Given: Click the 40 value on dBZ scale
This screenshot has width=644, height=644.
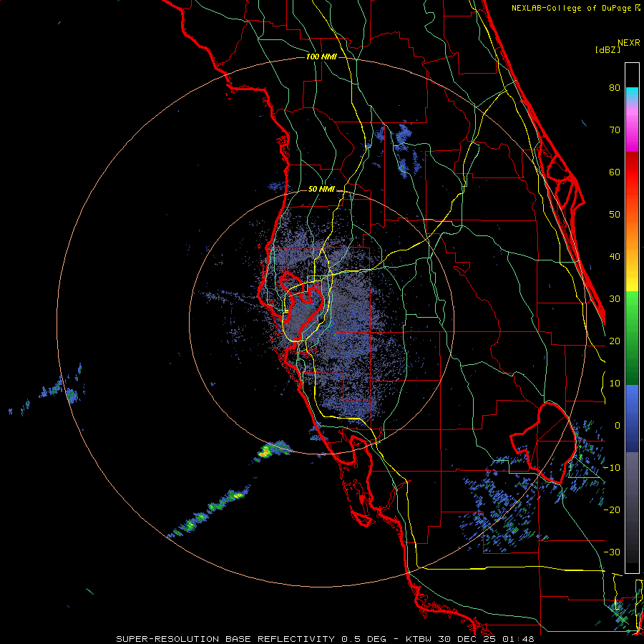Looking at the screenshot, I should (615, 257).
